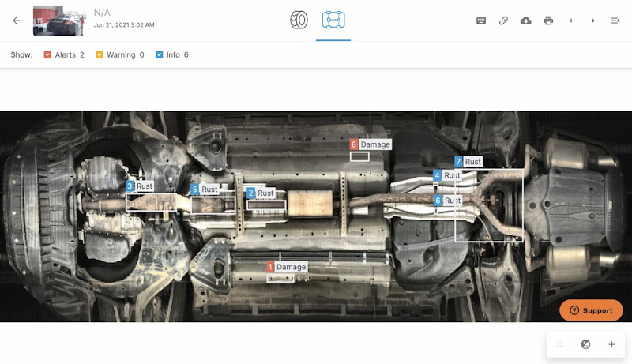Click the vehicle thumbnail image

point(59,21)
